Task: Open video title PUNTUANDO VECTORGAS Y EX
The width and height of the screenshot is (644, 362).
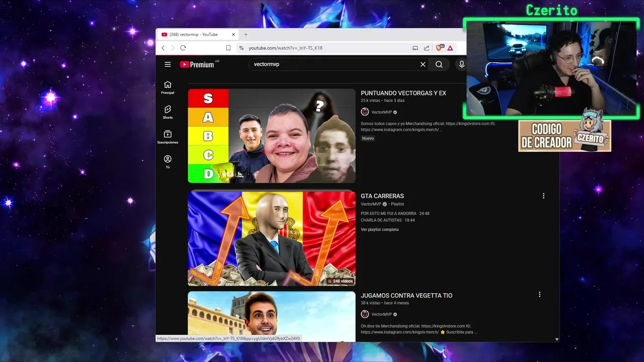Action: pyautogui.click(x=403, y=93)
